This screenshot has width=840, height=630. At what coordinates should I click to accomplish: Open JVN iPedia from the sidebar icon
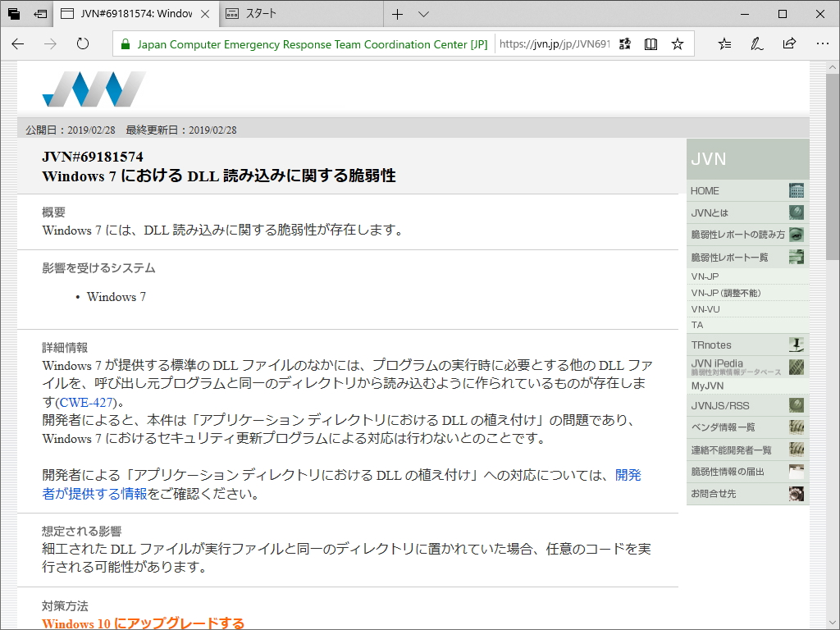(795, 367)
